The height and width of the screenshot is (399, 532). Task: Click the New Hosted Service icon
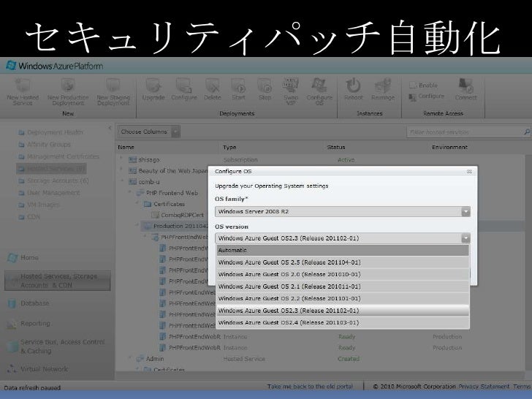tap(23, 85)
